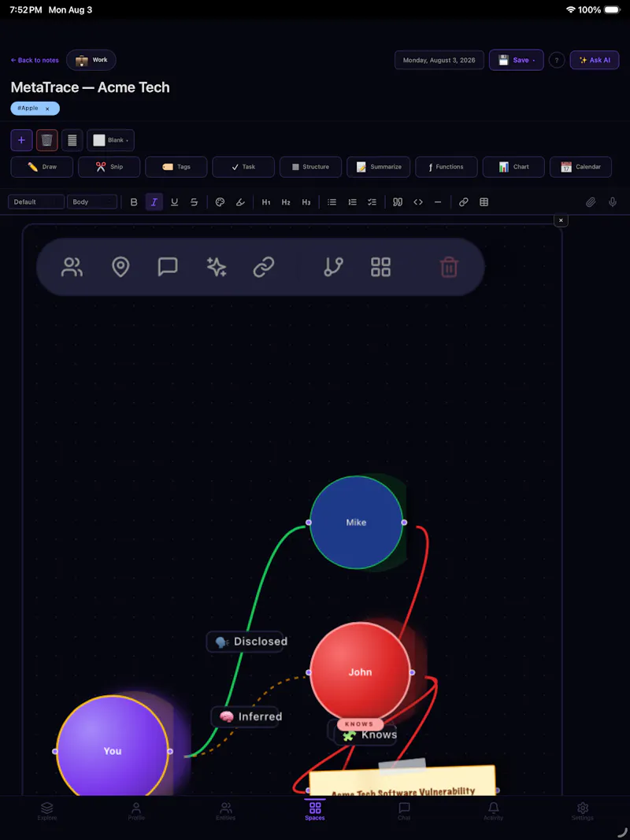630x840 pixels.
Task: Open the text color palette
Action: (220, 202)
